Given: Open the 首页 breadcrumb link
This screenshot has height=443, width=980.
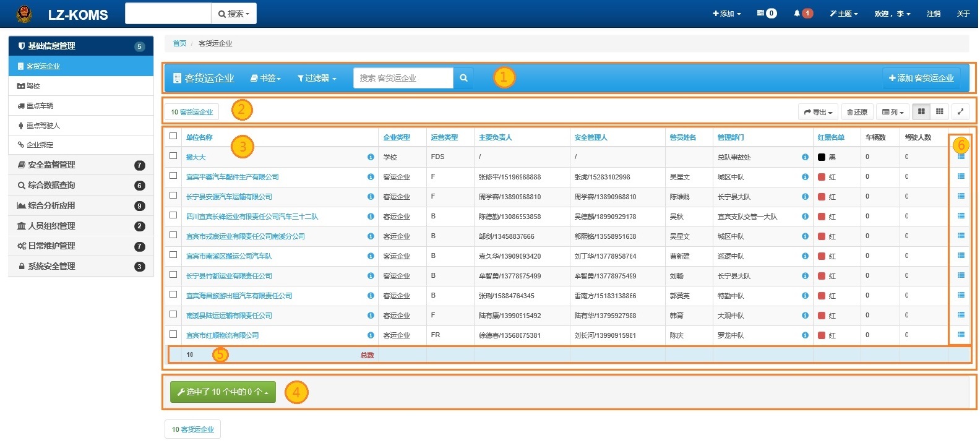Looking at the screenshot, I should (x=179, y=43).
